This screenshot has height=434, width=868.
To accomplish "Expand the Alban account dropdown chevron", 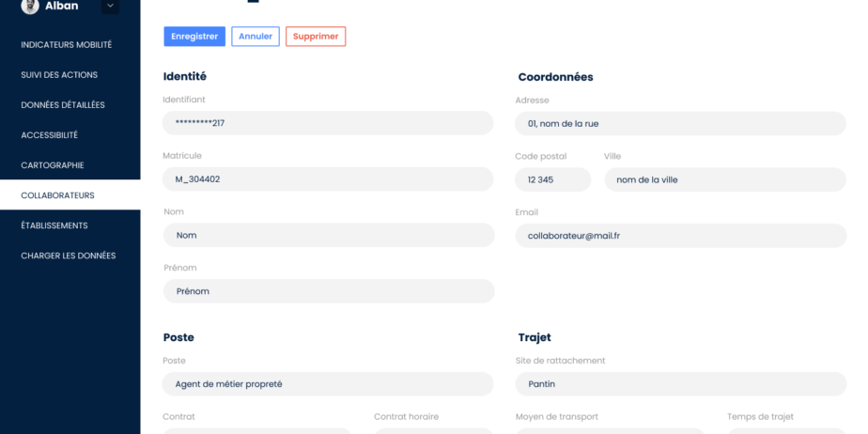I will 110,6.
